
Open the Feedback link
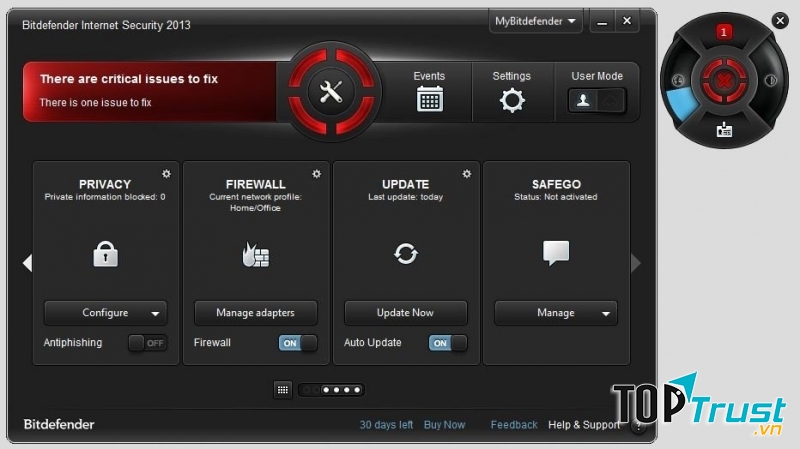[x=514, y=425]
